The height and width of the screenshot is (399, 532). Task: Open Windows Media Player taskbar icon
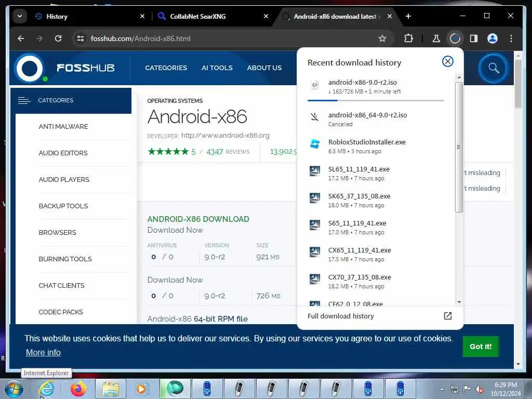pyautogui.click(x=141, y=389)
